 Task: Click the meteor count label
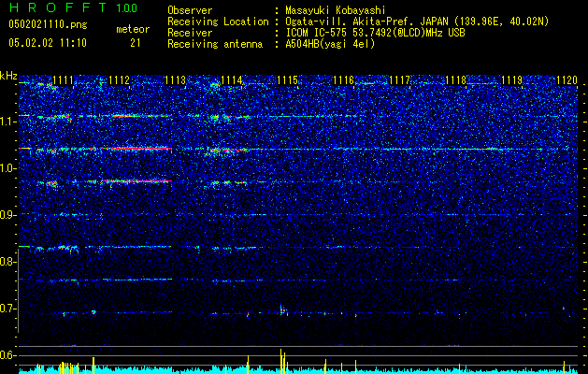pyautogui.click(x=133, y=29)
